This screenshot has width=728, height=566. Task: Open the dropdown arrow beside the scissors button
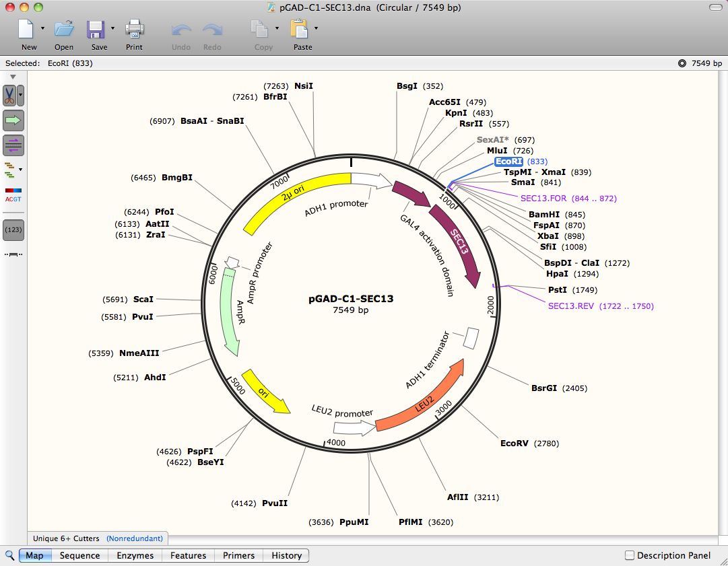pos(21,95)
